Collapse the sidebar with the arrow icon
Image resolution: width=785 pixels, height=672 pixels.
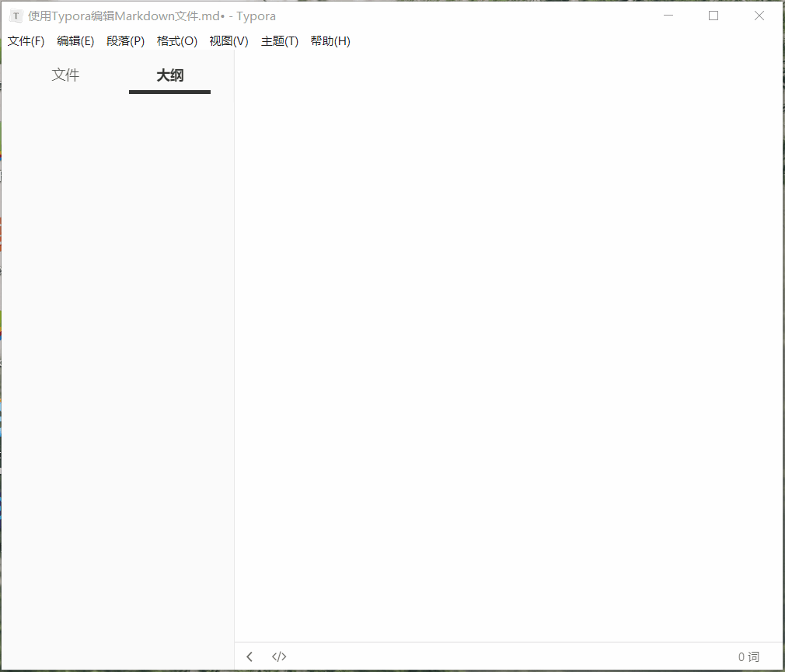point(249,656)
